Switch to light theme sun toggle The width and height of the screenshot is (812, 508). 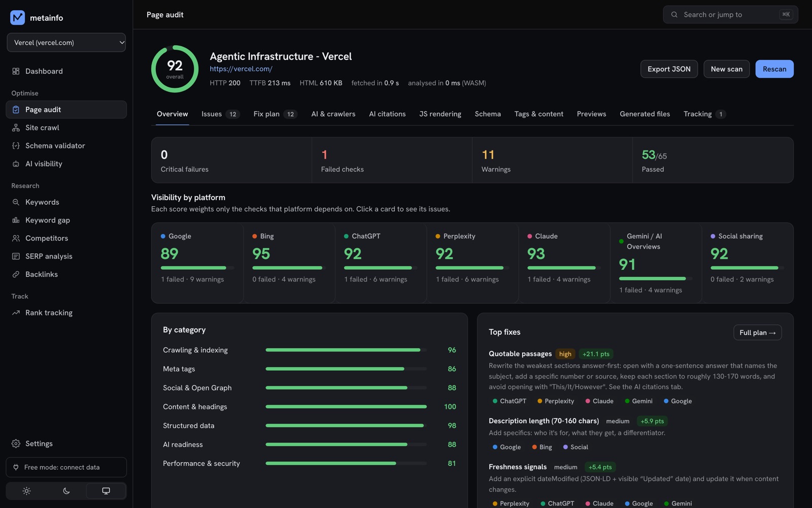pyautogui.click(x=26, y=491)
